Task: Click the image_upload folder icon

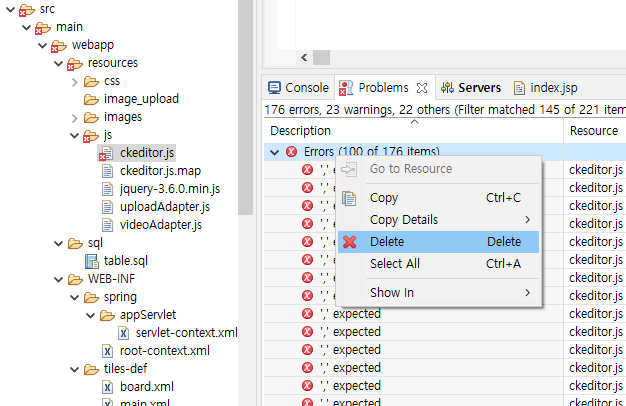Action: pyautogui.click(x=91, y=99)
